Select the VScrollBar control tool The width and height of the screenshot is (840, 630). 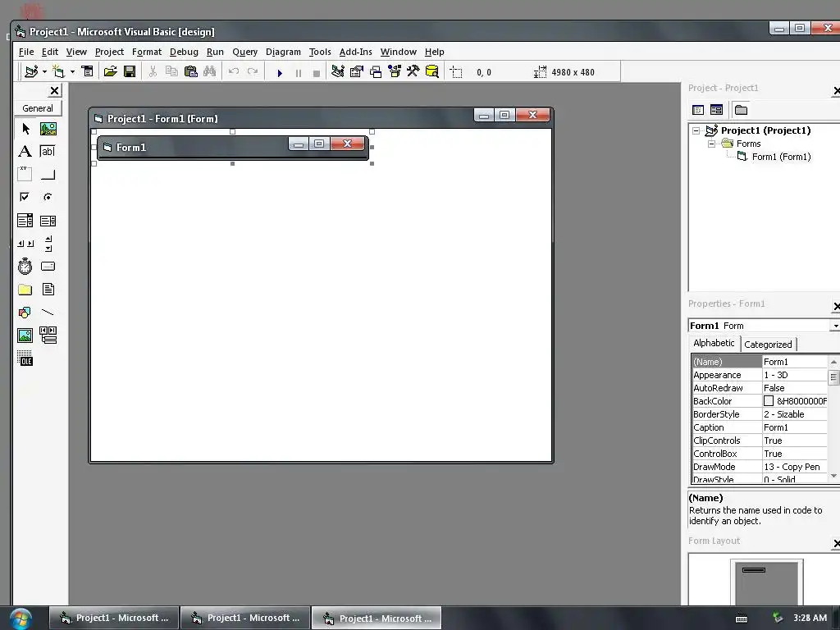(48, 243)
